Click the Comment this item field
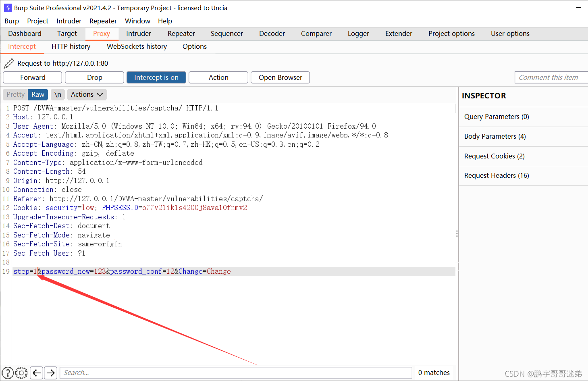 pyautogui.click(x=551, y=77)
